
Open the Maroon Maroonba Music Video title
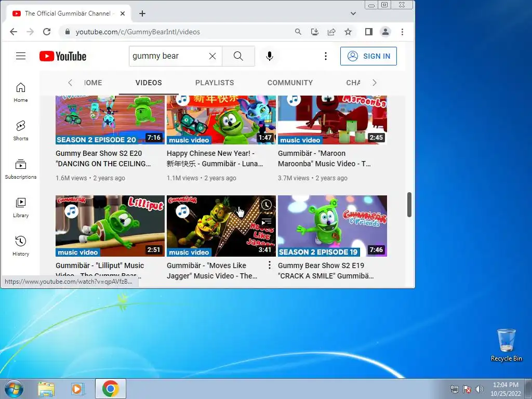point(324,158)
